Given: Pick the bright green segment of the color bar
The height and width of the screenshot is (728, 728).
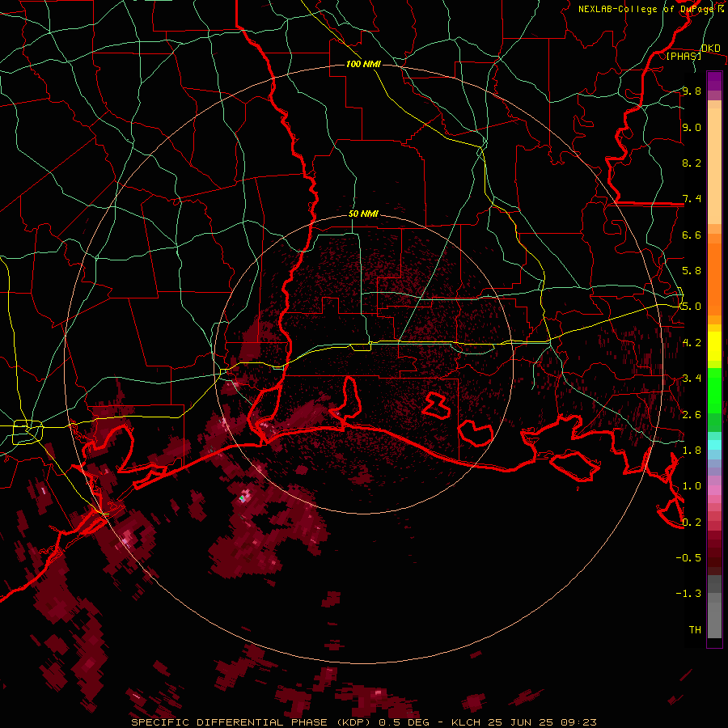Looking at the screenshot, I should pyautogui.click(x=714, y=391).
